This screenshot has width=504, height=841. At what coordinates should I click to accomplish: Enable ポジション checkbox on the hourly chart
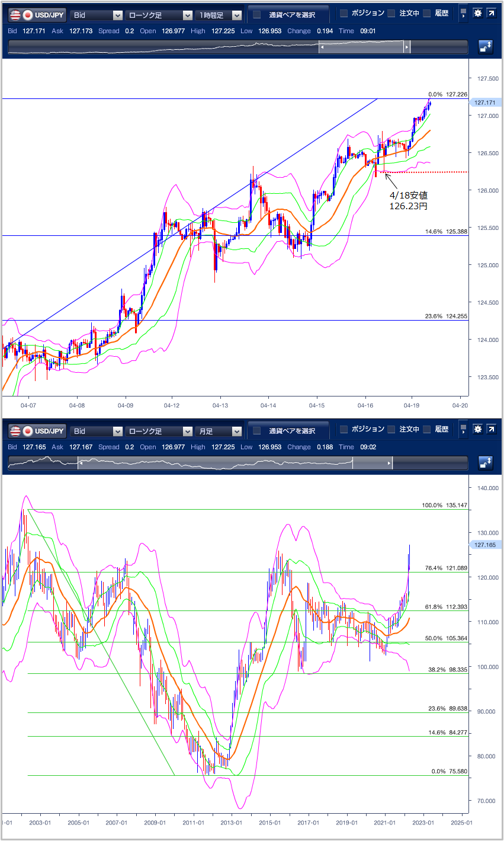point(344,14)
